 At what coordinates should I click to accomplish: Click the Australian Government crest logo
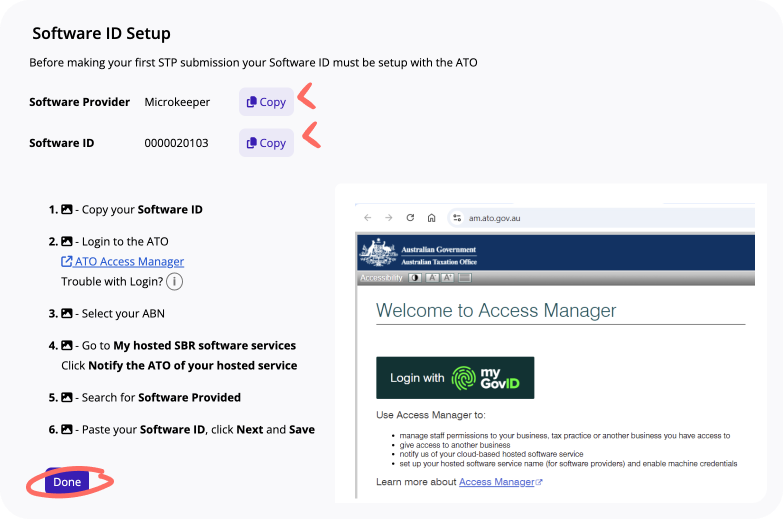(x=378, y=253)
